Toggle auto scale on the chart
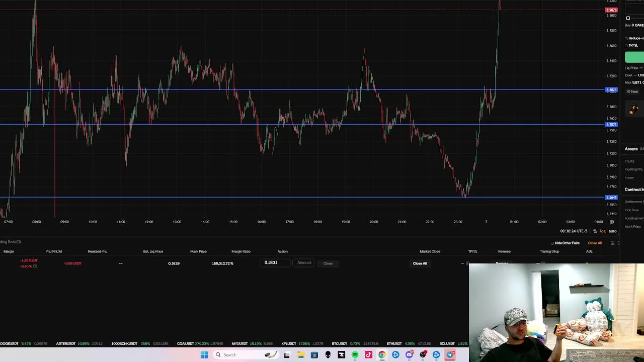Screen dimensions: 644x362 coord(612,231)
